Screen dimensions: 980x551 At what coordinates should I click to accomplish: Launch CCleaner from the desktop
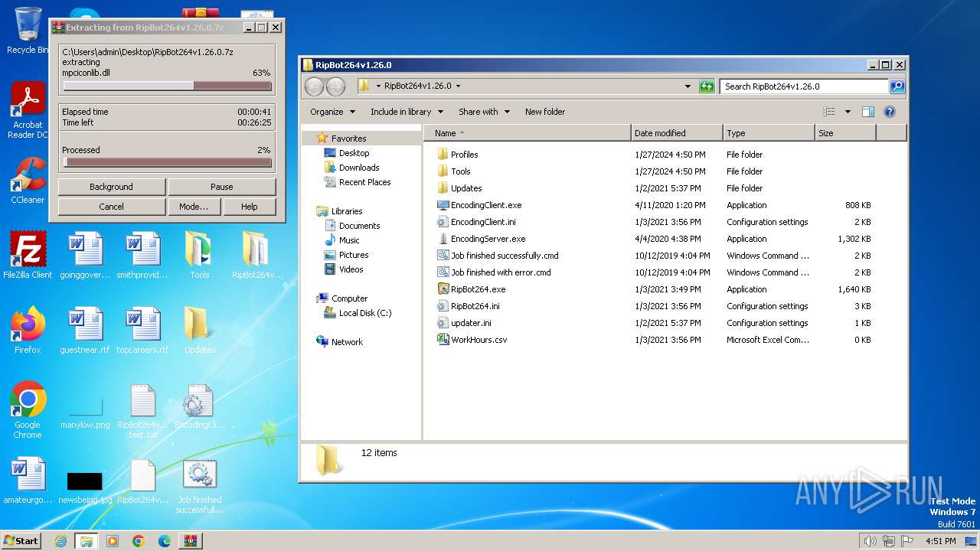28,181
